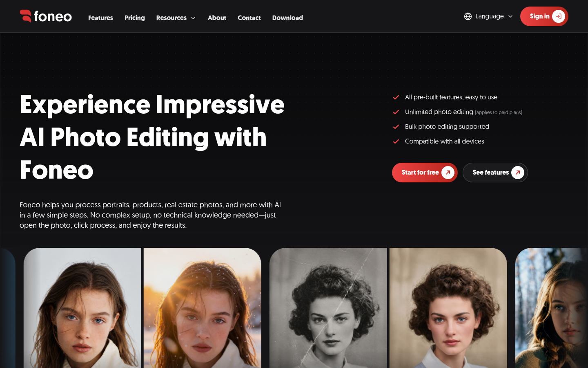Screen dimensions: 588x368
Task: Open the About page
Action: click(x=217, y=18)
